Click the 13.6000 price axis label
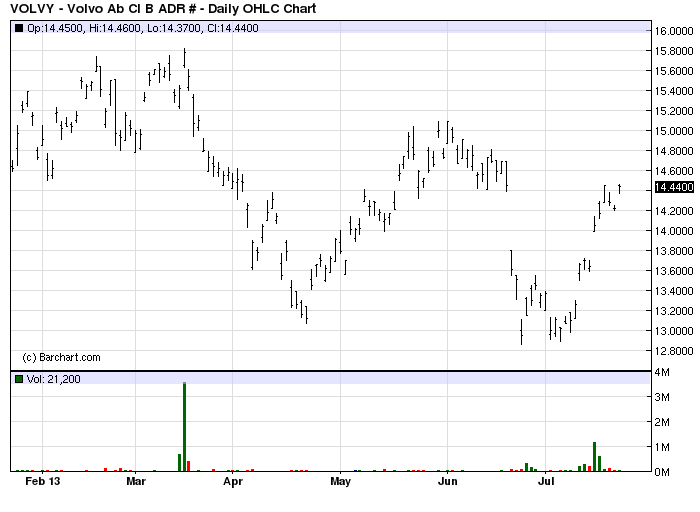Viewport: 700px width, 512px height. pyautogui.click(x=674, y=271)
